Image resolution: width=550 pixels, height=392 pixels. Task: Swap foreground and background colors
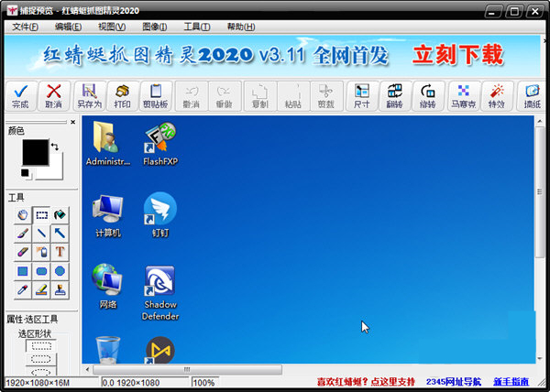[54, 147]
